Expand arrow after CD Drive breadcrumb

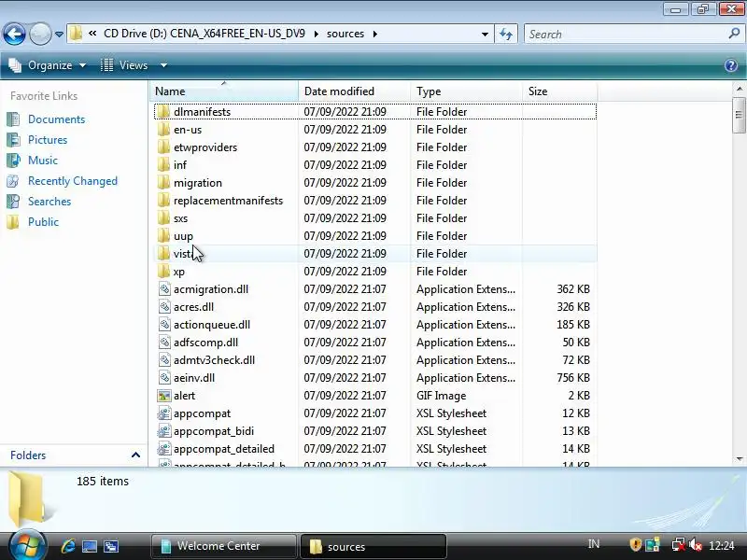(x=316, y=34)
